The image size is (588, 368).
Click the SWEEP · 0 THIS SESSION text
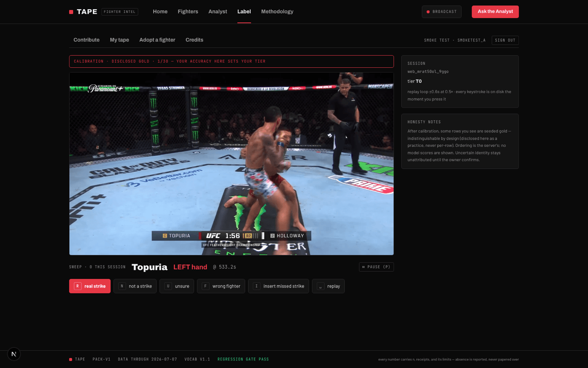pyautogui.click(x=97, y=267)
